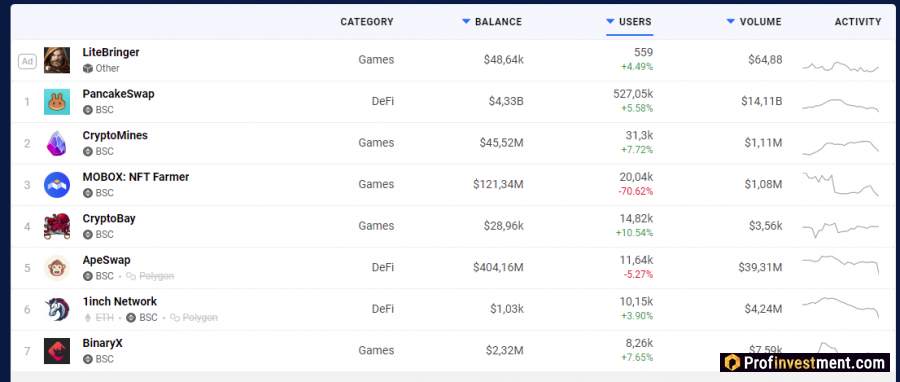Open the LiteBringer dapp link
The image size is (900, 382).
pos(111,52)
